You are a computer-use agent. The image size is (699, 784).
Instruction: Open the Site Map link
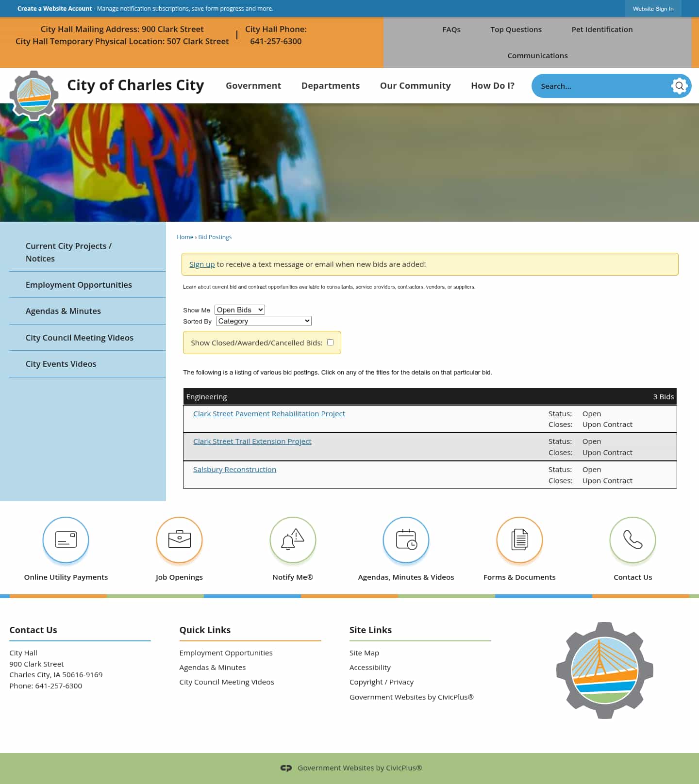point(364,653)
